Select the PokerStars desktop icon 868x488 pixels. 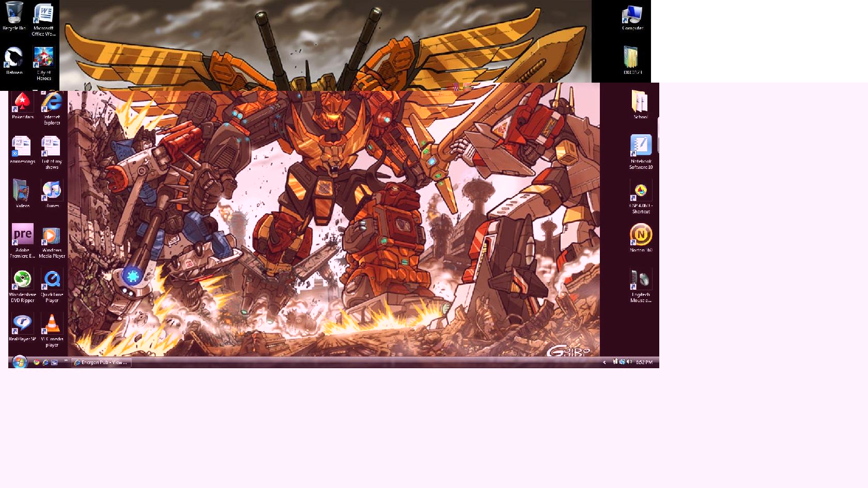point(22,104)
